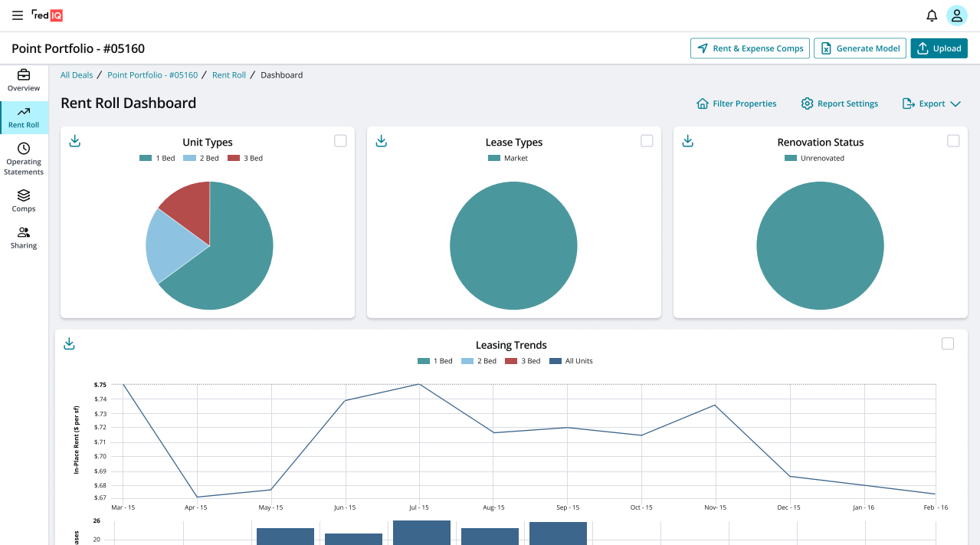Open Sharing in the sidebar

click(24, 238)
